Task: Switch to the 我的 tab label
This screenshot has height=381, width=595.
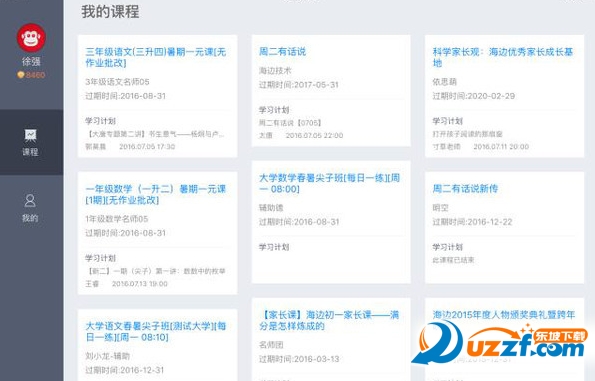Action: (30, 218)
